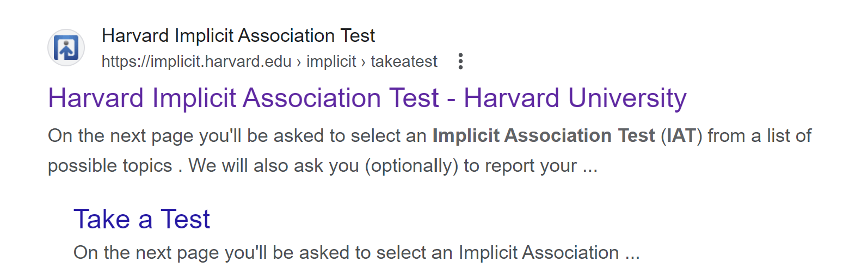Viewport: 868px width, 280px height.
Task: Click the site name above the URL
Action: click(x=238, y=36)
